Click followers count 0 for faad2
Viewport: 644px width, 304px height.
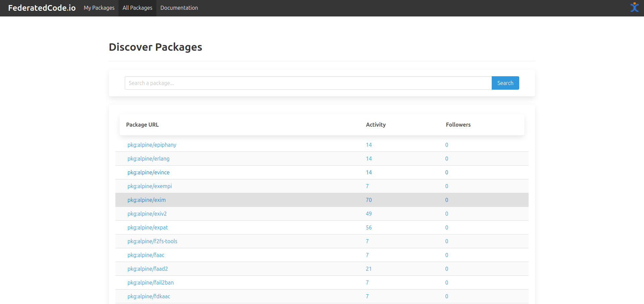(x=447, y=269)
